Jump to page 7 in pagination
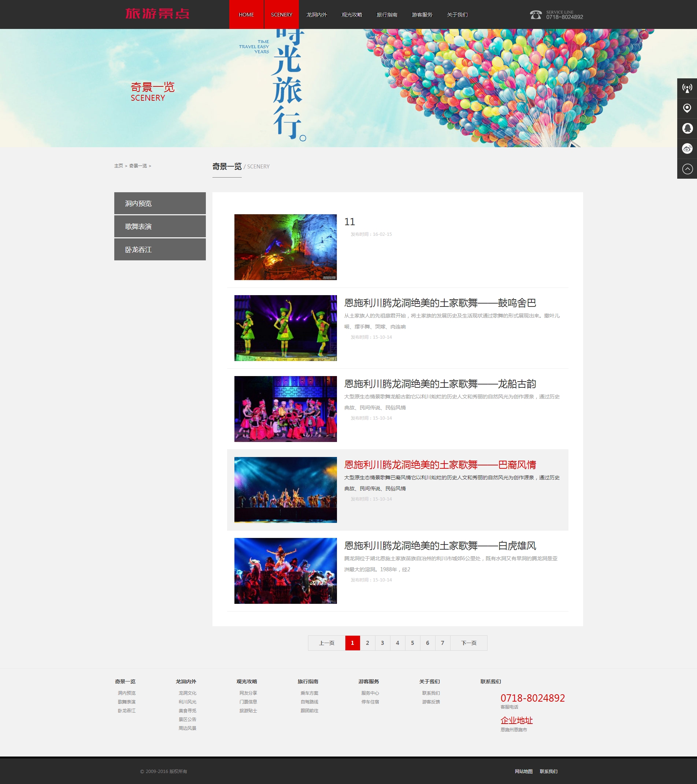The image size is (697, 784). [x=442, y=643]
